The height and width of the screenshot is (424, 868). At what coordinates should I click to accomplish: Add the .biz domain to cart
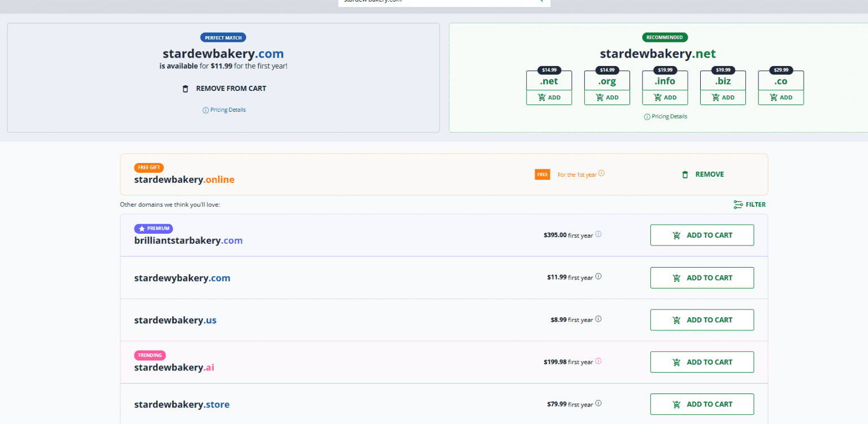[723, 97]
